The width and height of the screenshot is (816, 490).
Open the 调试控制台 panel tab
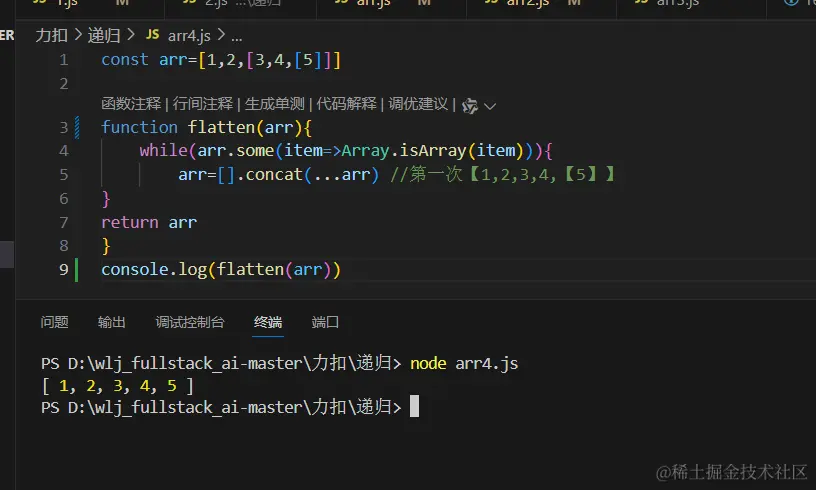[x=190, y=322]
